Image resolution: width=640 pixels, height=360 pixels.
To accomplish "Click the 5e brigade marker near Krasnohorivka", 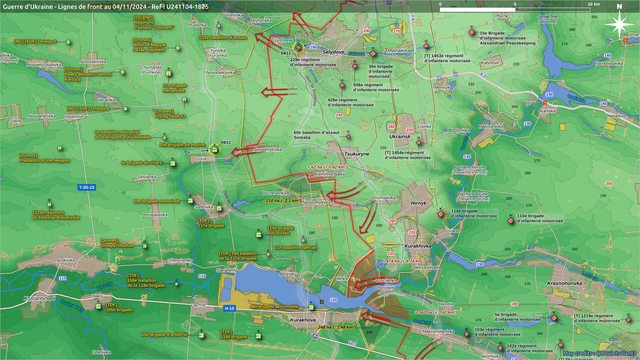I will tap(554, 318).
